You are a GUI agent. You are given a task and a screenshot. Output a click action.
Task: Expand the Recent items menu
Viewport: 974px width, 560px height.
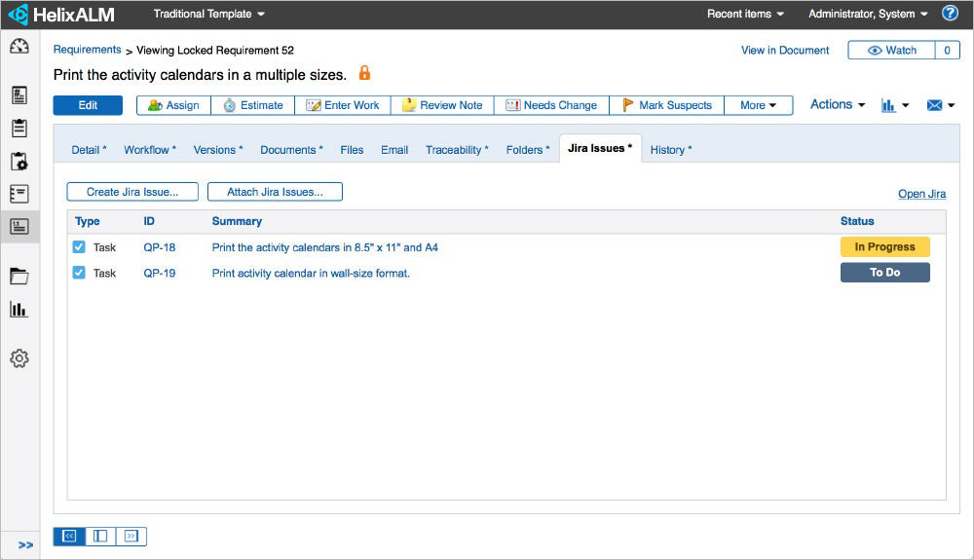745,14
